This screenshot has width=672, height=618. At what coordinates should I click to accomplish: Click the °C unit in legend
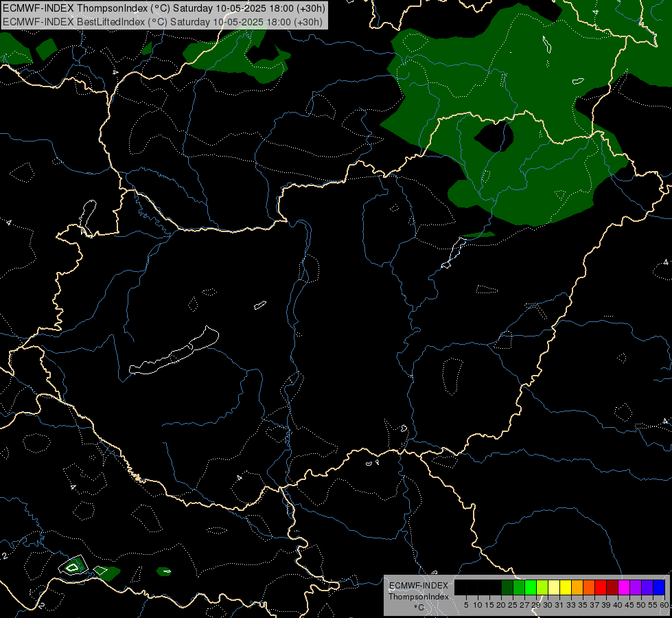(419, 607)
